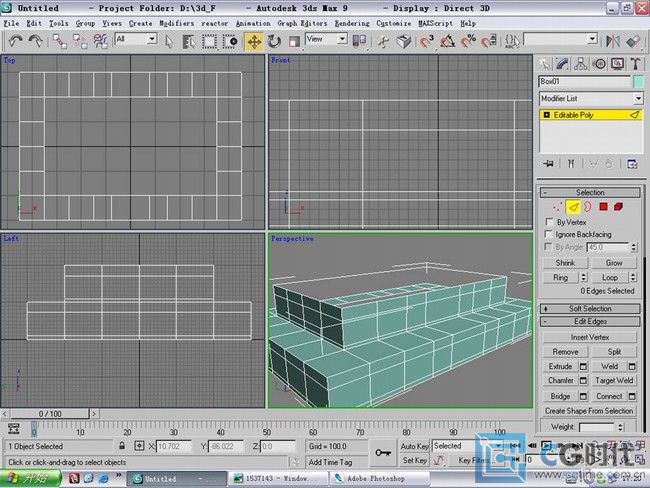Open the Modify command panel tab
Image resolution: width=650 pixels, height=488 pixels.
562,64
